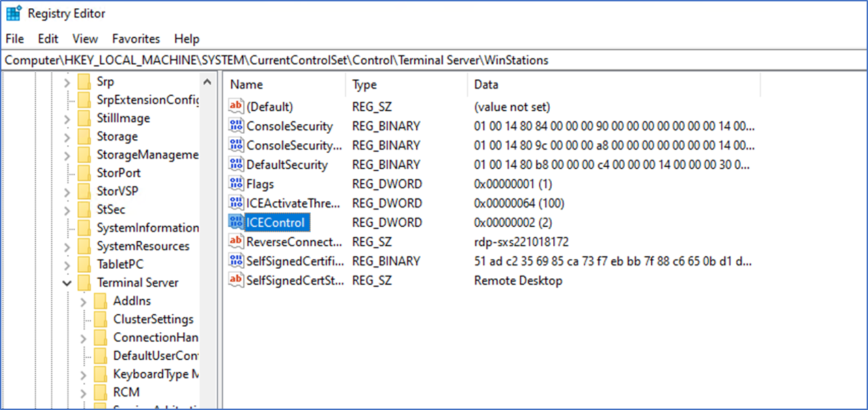Click the Terminal Server folder icon
This screenshot has height=410, width=868.
point(85,282)
